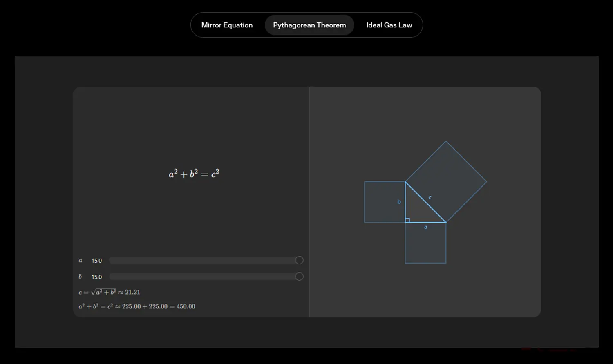Click the slider handle for variable a
613x364 pixels.
click(x=299, y=260)
